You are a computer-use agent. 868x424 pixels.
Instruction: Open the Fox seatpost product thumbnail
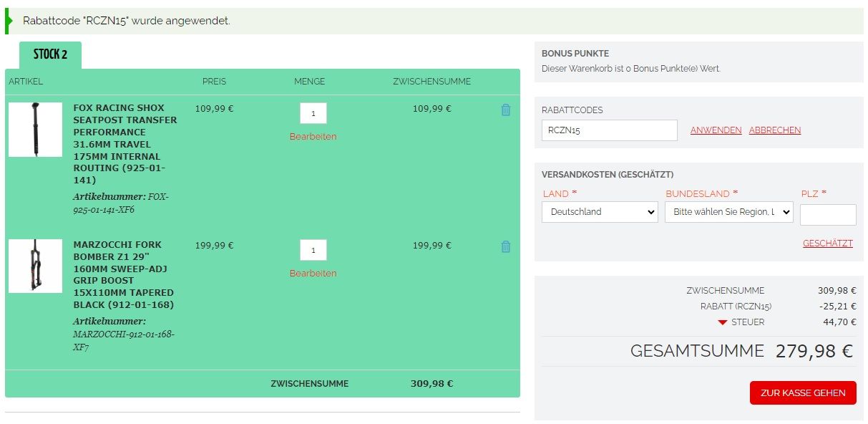[x=35, y=130]
